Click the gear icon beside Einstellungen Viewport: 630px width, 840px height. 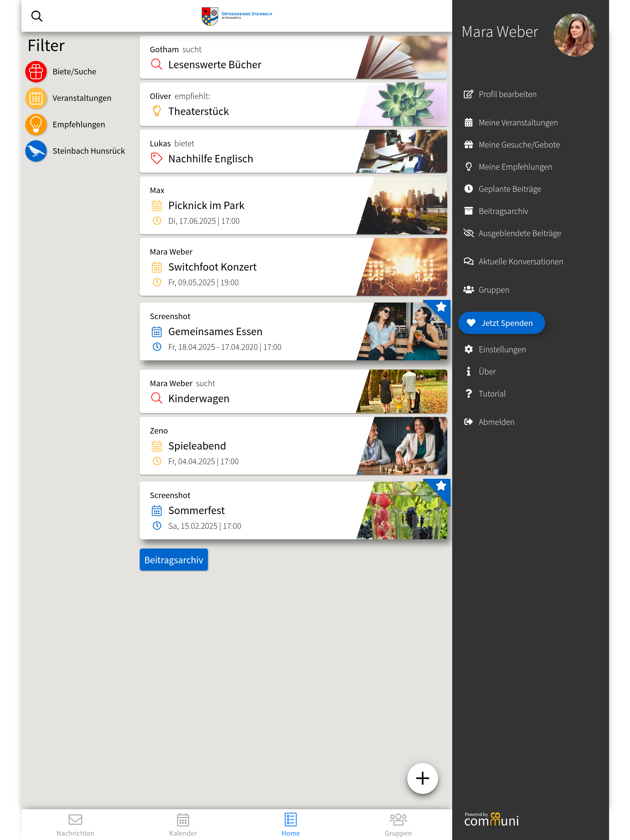pos(469,349)
